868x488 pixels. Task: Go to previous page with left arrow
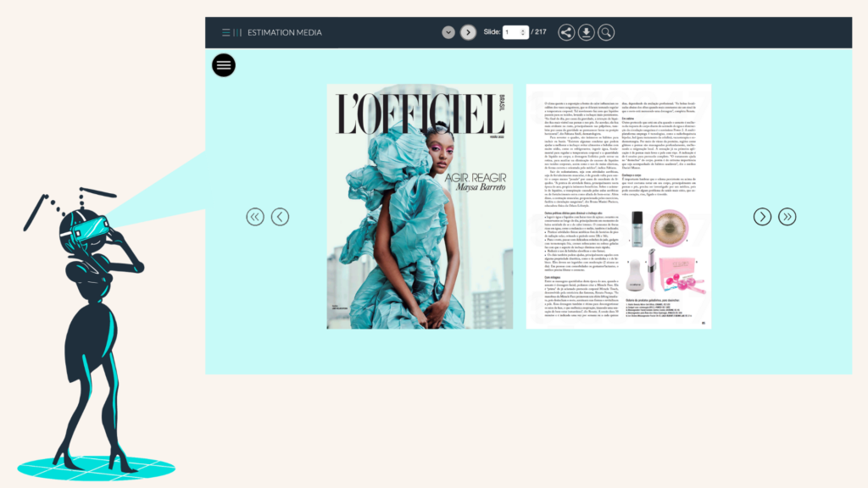point(280,217)
